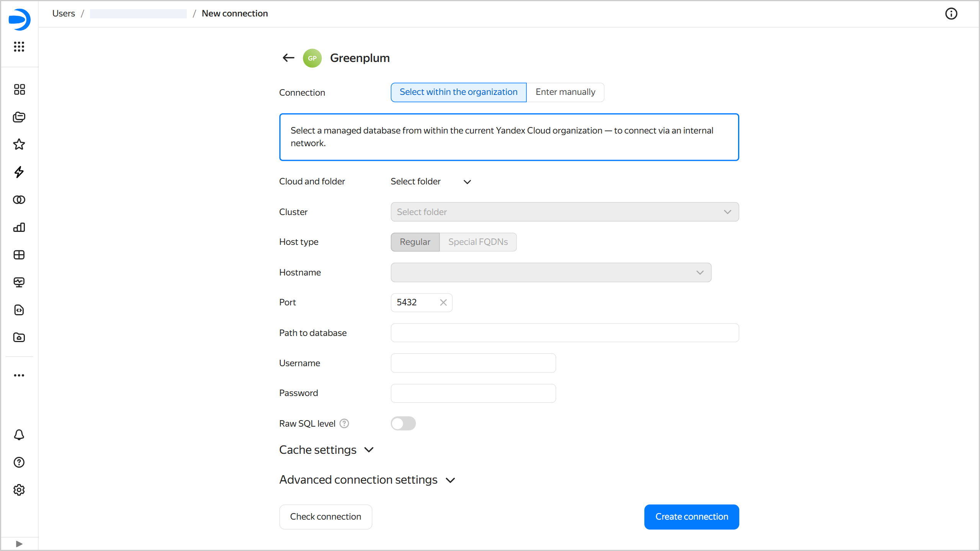Open the Cloud and folder Select folder dropdown
This screenshot has height=551, width=980.
coord(431,182)
